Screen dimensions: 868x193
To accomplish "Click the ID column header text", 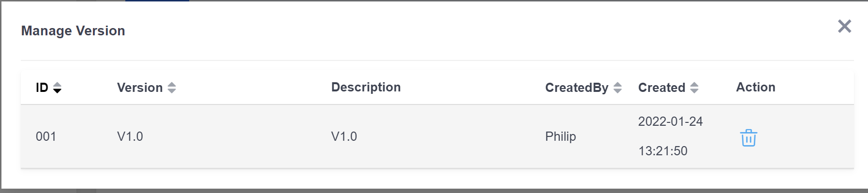I will (42, 88).
